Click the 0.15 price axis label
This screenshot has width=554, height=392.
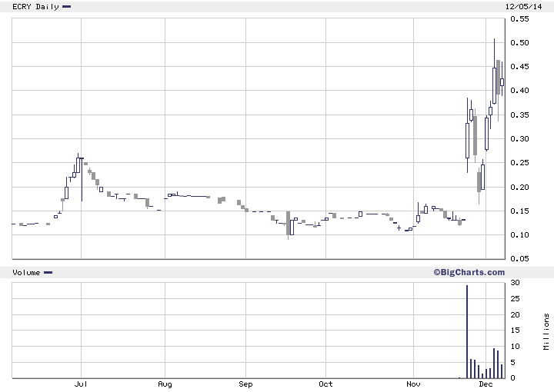coord(519,211)
